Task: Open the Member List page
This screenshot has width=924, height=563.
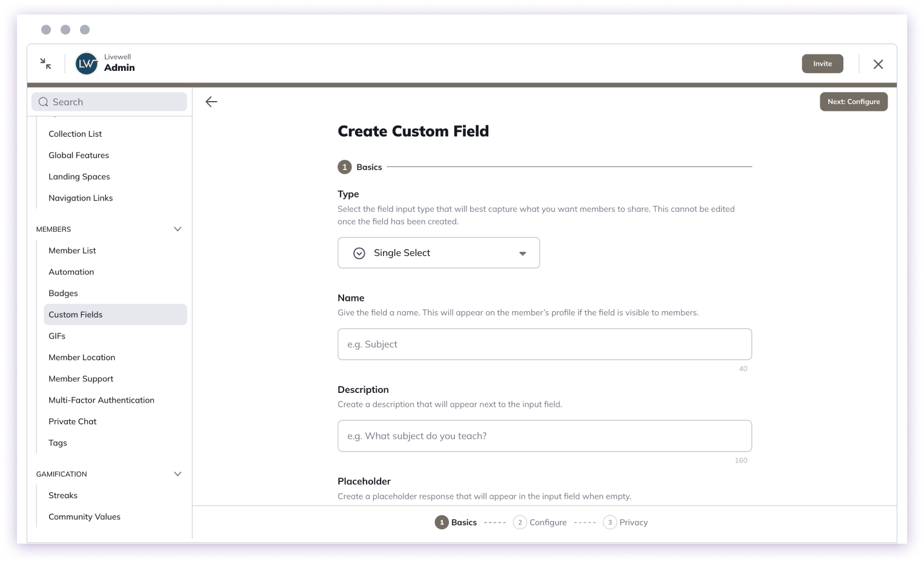Action: [72, 250]
